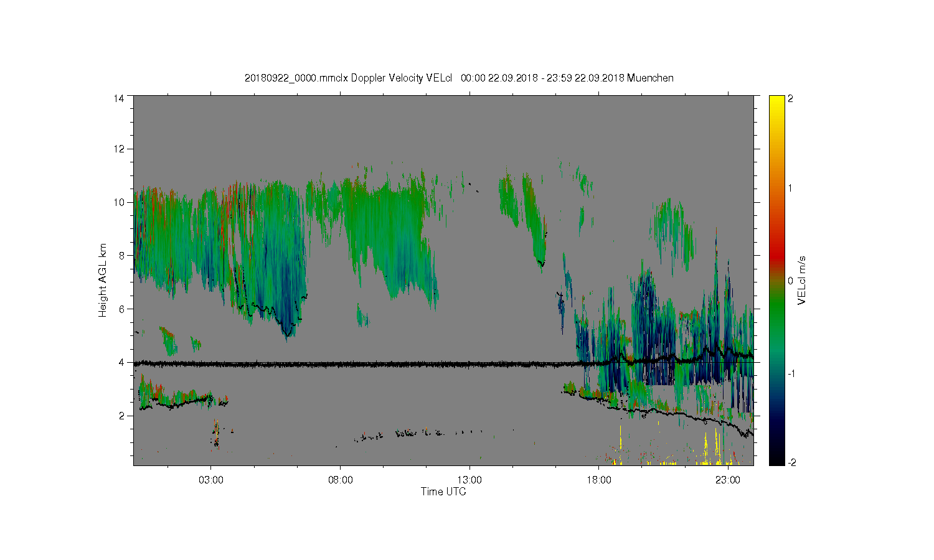The image size is (934, 560).
Task: Click the 'Height AGL km' axis label
Action: 103,280
